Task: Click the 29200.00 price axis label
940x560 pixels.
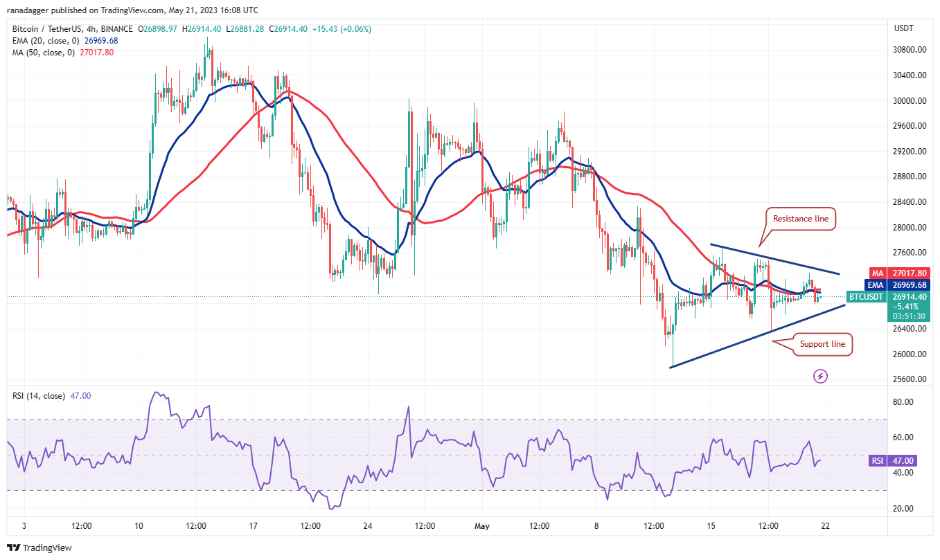Action: pyautogui.click(x=909, y=152)
